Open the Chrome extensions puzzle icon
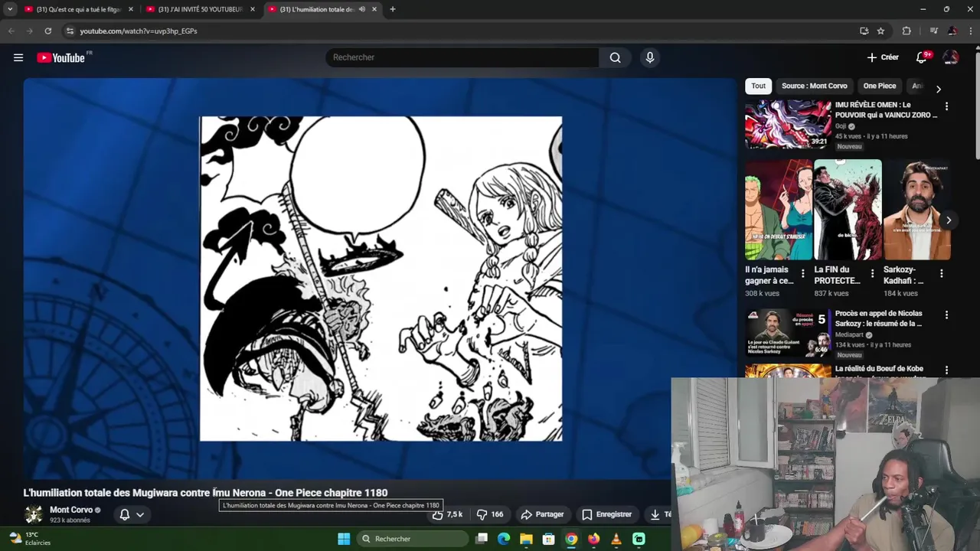The image size is (980, 551). coord(906,31)
